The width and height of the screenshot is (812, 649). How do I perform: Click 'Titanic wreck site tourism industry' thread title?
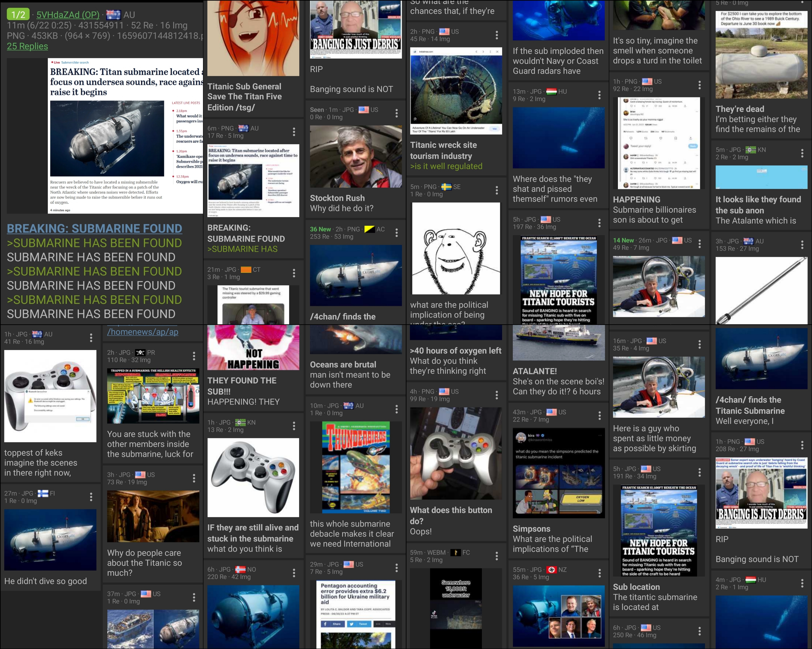coord(443,150)
